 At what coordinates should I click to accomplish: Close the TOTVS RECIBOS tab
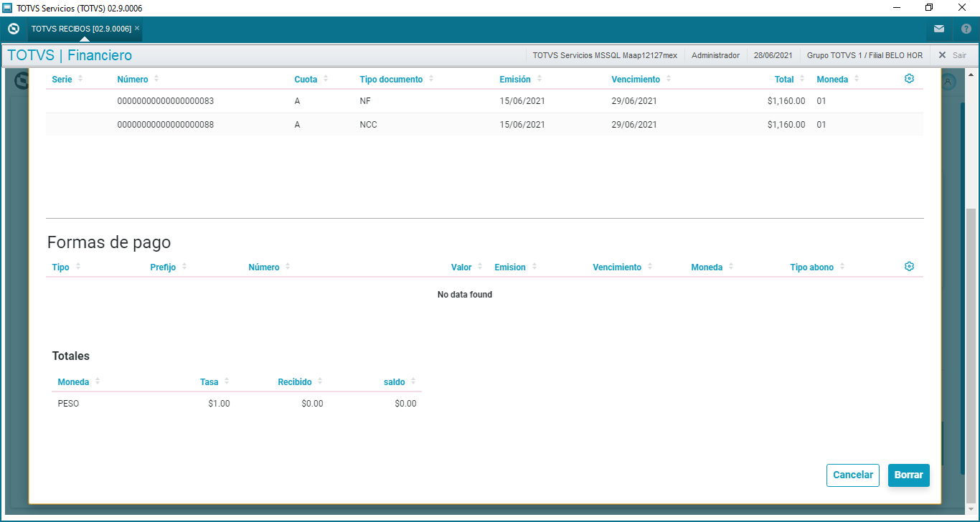click(137, 28)
